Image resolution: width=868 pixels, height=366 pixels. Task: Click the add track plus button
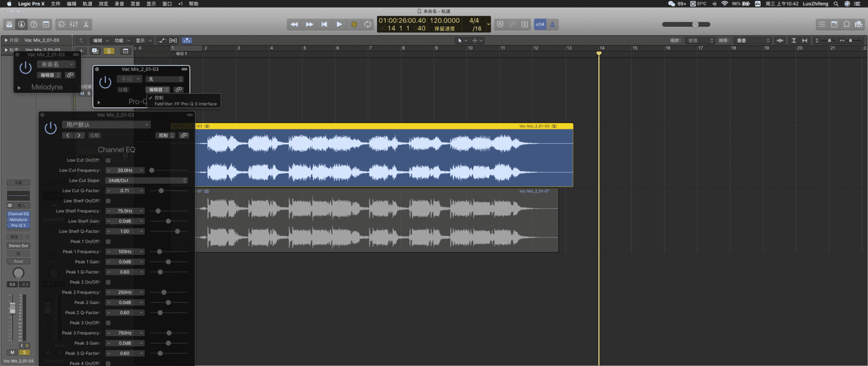pos(81,51)
